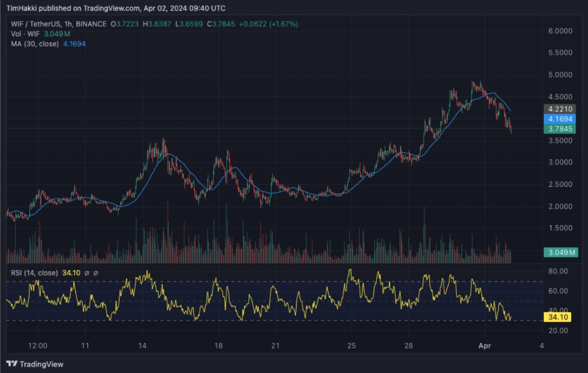
Task: Select the green 3.7845 current price tag
Action: pyautogui.click(x=560, y=129)
